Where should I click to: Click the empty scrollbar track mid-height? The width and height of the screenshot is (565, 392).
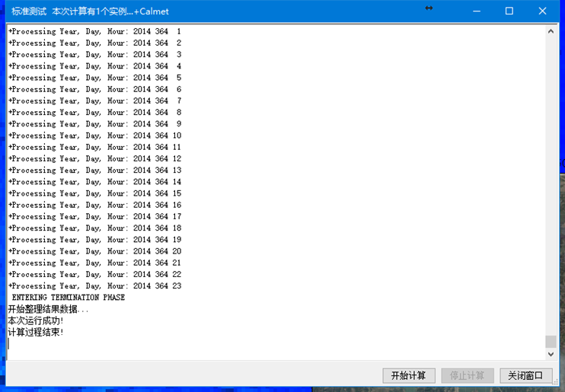coord(551,190)
